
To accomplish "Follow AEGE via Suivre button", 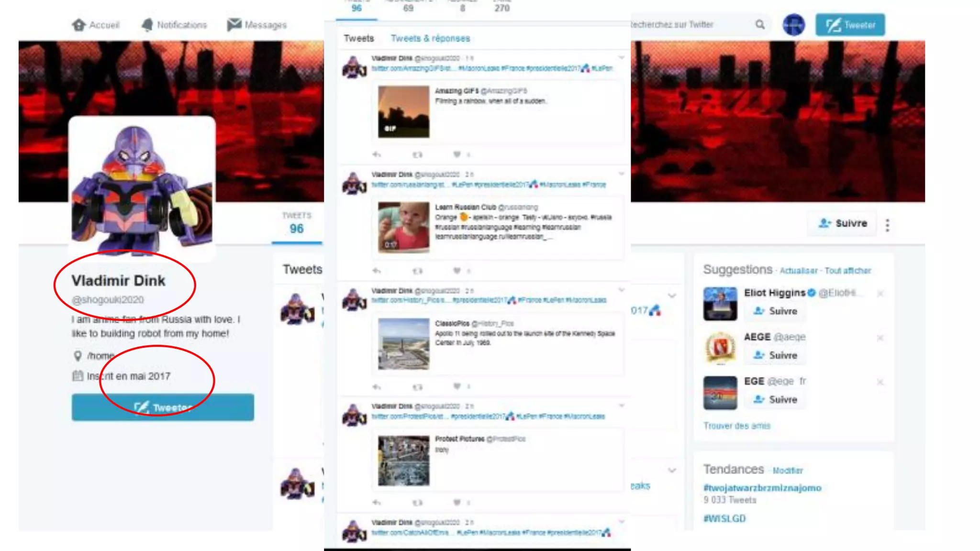I will 776,355.
